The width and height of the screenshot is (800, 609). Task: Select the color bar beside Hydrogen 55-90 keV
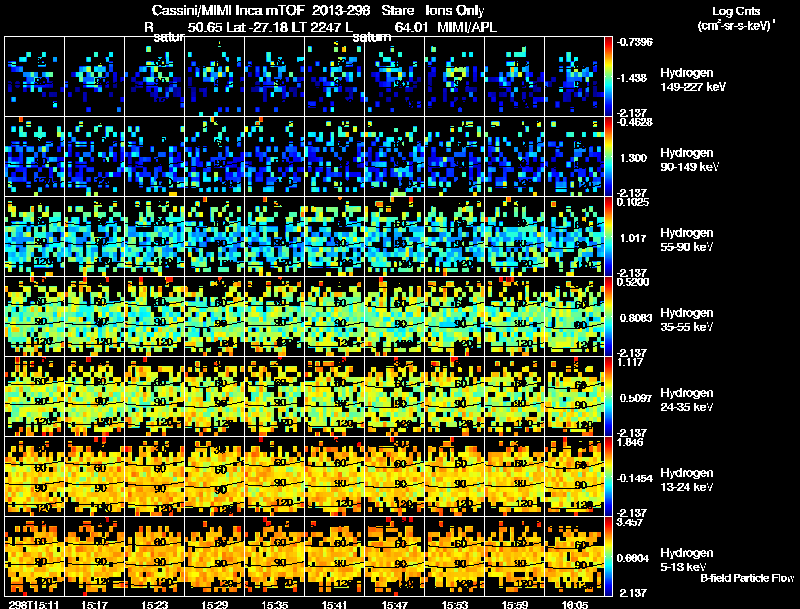(x=608, y=237)
